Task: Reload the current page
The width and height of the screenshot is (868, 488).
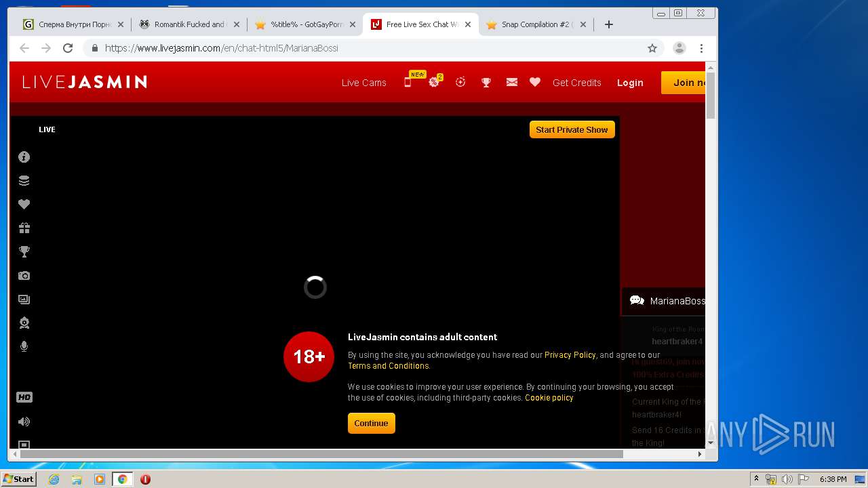Action: (x=68, y=48)
